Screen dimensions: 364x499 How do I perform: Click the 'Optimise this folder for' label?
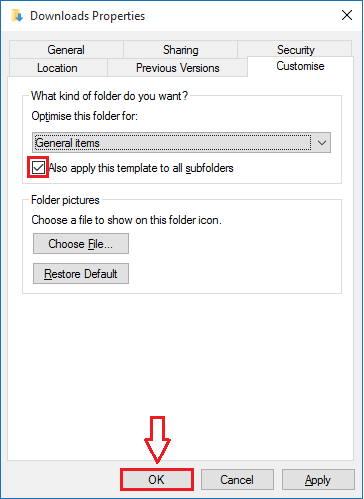84,116
